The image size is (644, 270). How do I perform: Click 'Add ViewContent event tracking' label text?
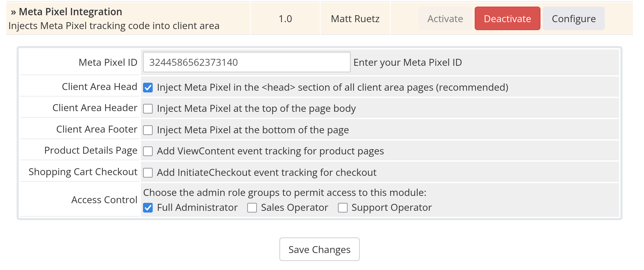tap(270, 151)
